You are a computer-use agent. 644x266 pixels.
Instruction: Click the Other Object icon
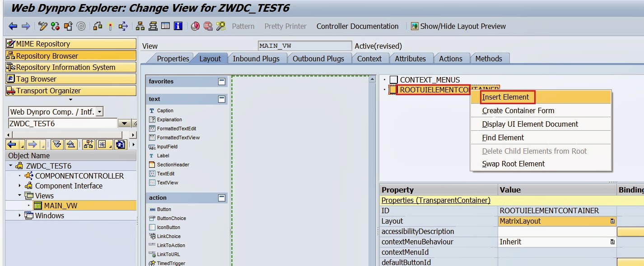point(68,26)
